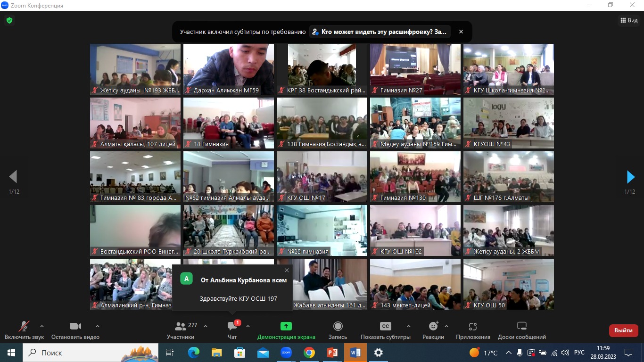The image size is (644, 362).
Task: Open the Участники participants panel
Action: click(181, 330)
